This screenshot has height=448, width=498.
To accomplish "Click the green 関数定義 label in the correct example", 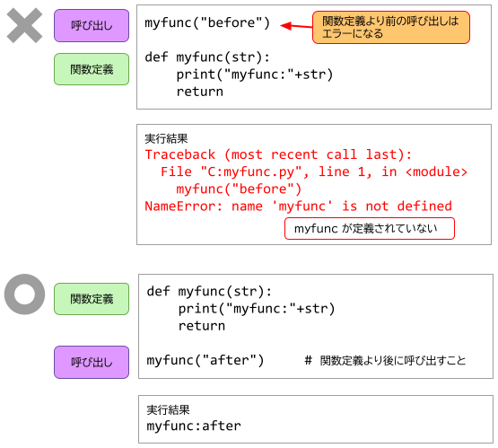I will click(92, 299).
